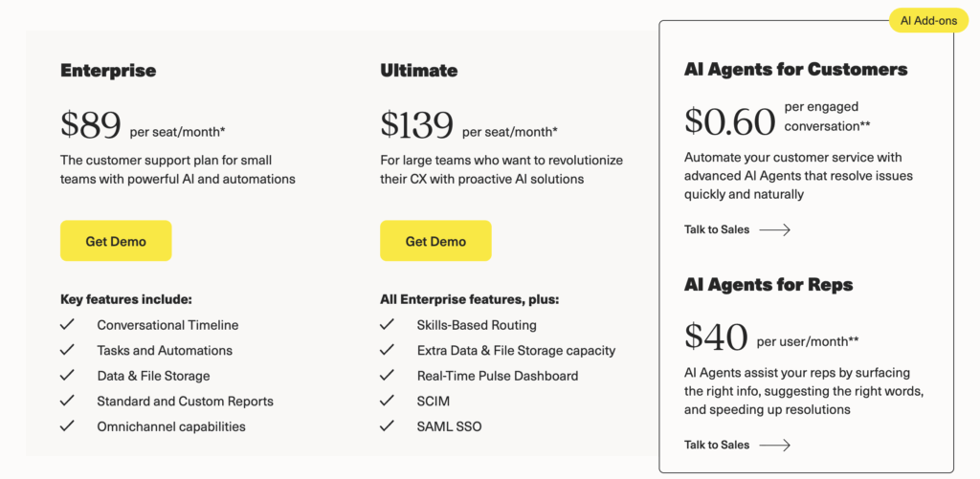
Task: Click checkmark next to Omnichannel capabilities
Action: pos(68,426)
